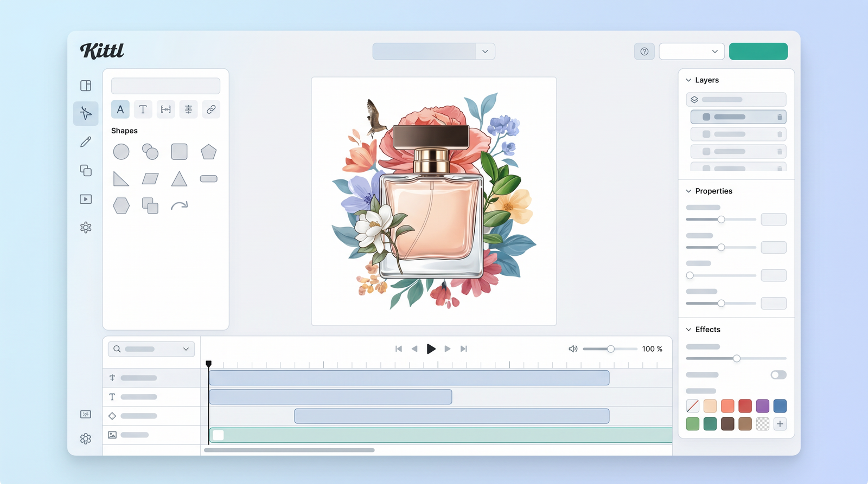Collapse the Layers section
Image resolution: width=868 pixels, height=484 pixels.
click(x=689, y=80)
